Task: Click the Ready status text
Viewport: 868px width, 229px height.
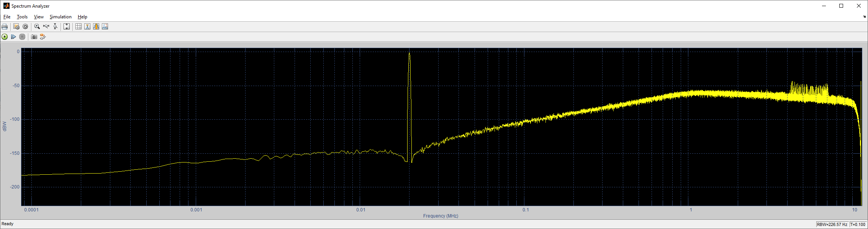Action: point(8,224)
